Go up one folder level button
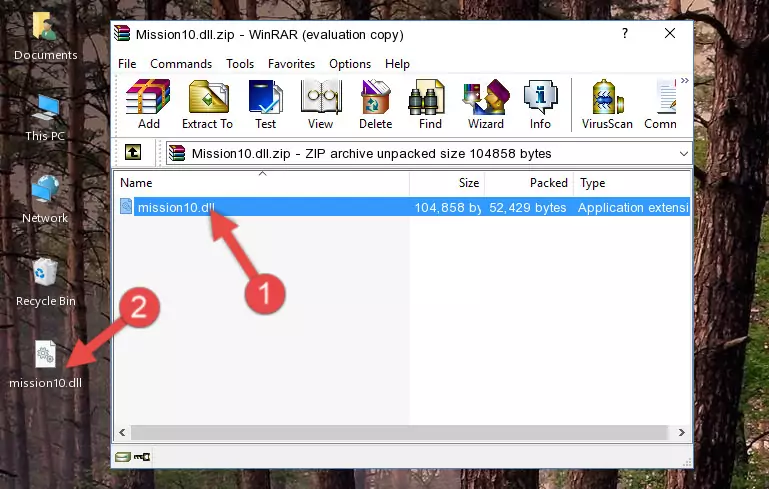Viewport: 769px width, 489px height. click(133, 153)
